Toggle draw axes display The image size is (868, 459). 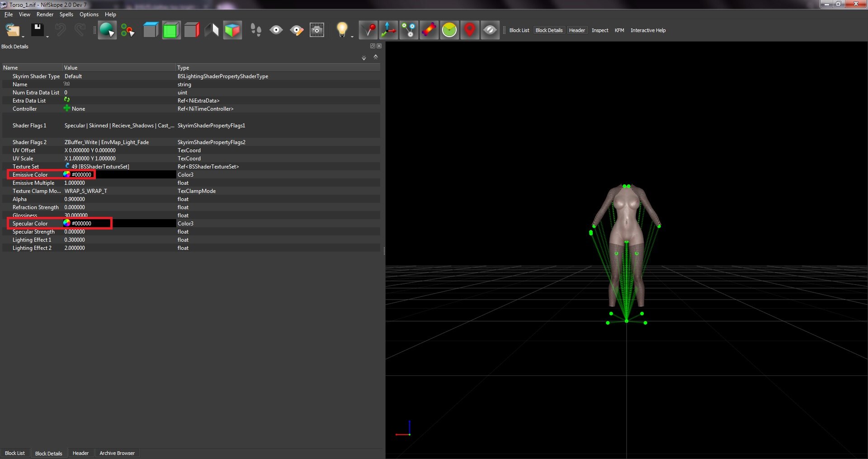(388, 30)
